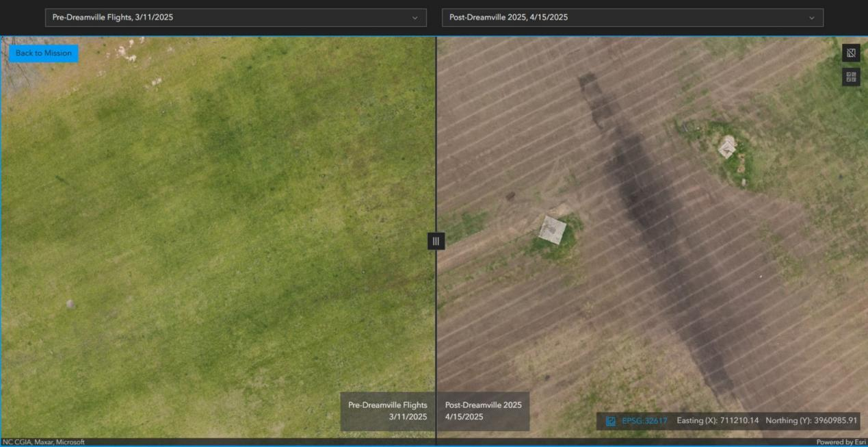Open the EPSG:32617 link
Screen dimensions: 868x447
point(644,421)
